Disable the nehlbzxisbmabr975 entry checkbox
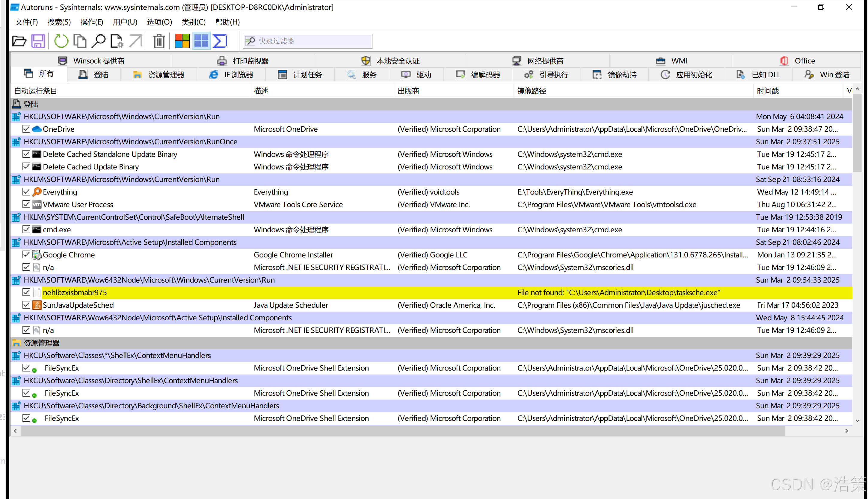This screenshot has width=868, height=499. [x=26, y=292]
